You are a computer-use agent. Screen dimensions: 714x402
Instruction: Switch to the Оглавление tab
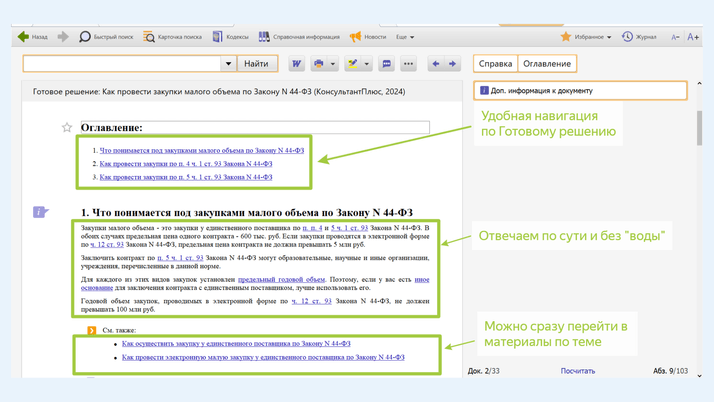547,64
